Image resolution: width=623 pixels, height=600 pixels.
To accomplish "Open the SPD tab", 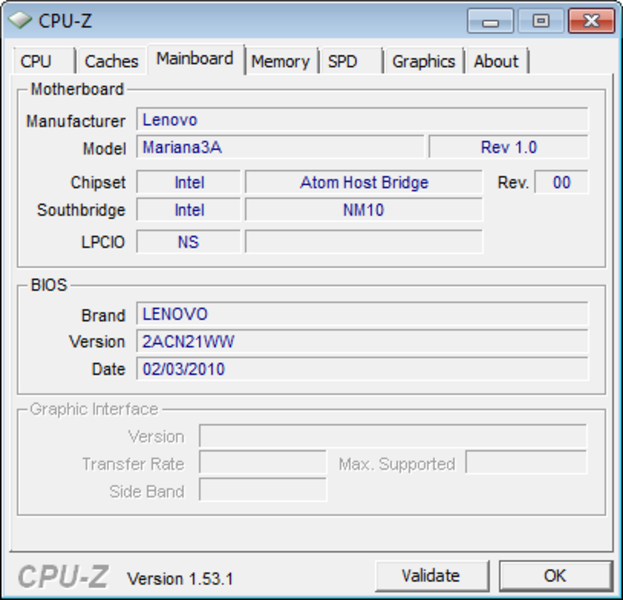I will [350, 61].
